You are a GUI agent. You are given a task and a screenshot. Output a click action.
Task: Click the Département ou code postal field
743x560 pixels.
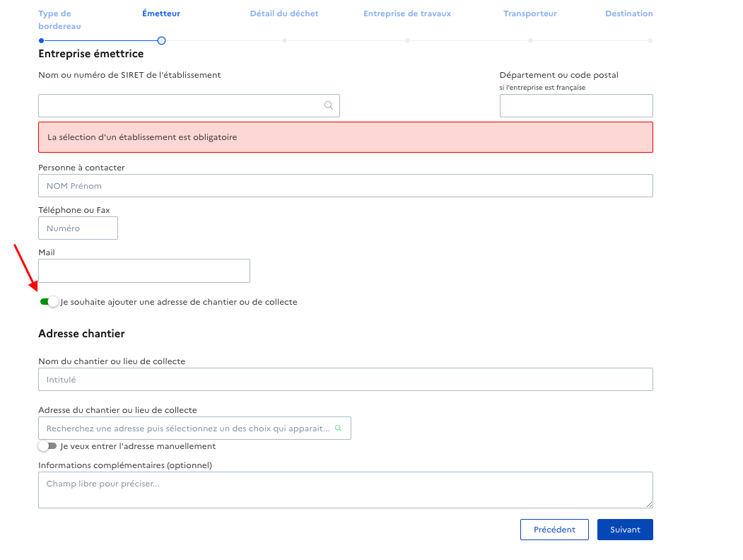[575, 105]
